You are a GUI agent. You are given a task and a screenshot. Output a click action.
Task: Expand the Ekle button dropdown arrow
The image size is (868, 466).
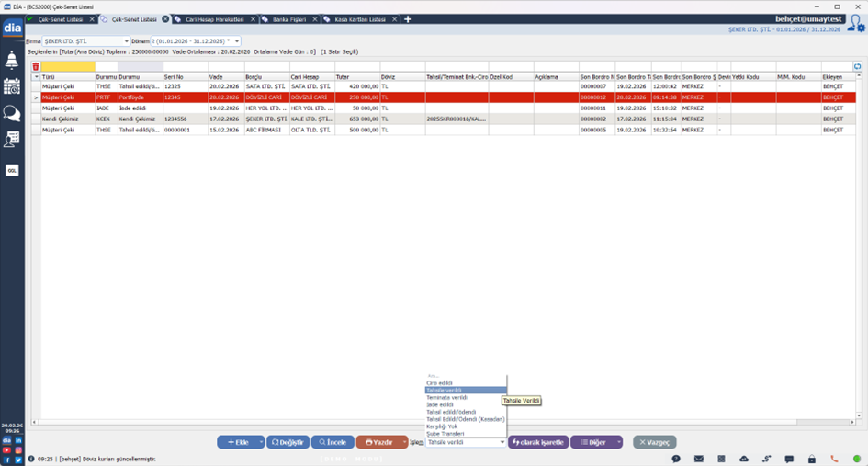[261, 442]
